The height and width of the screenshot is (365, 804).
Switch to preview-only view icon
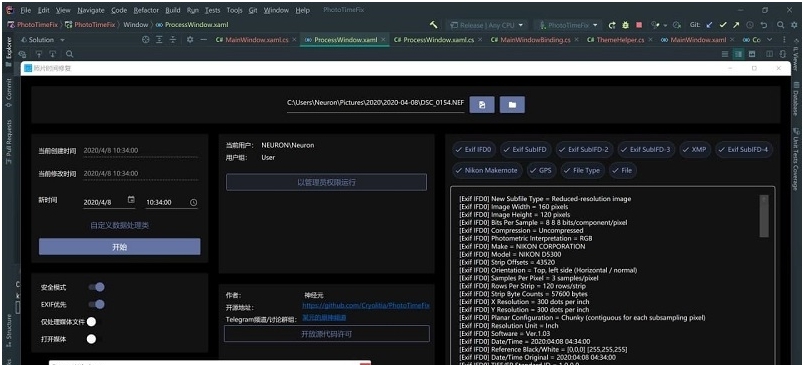pyautogui.click(x=752, y=54)
